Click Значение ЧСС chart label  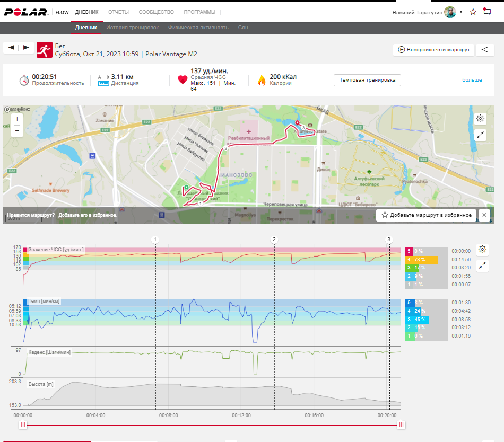(56, 250)
